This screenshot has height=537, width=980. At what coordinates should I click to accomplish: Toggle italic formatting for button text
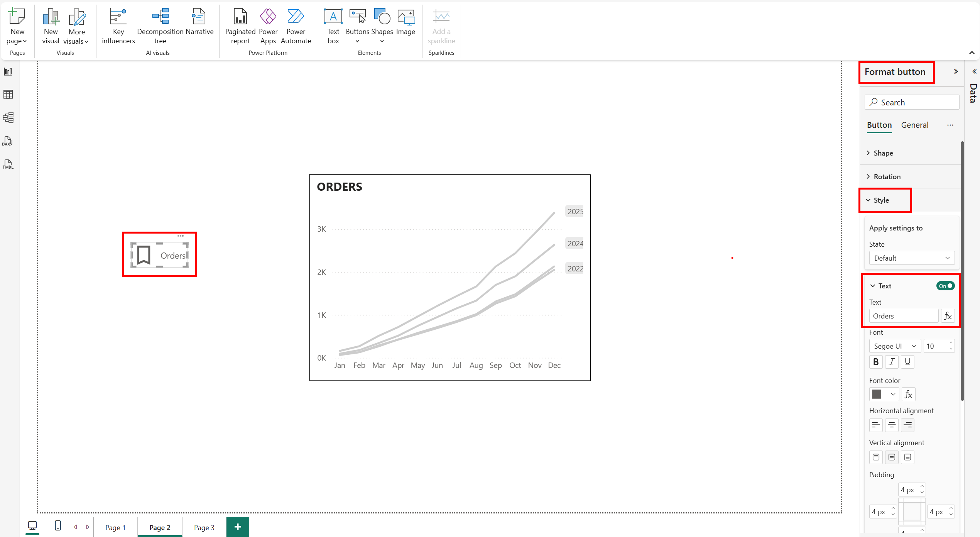point(892,362)
